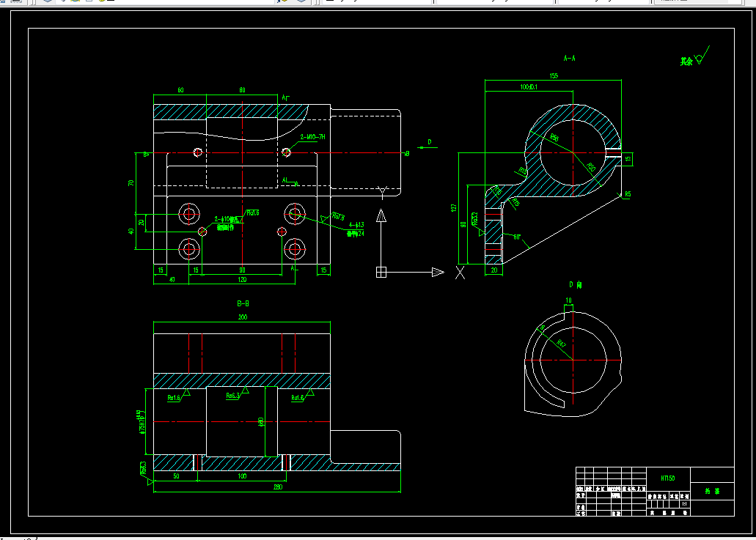
Task: Pick the 70 vertical dimension on the top view
Action: click(x=131, y=183)
